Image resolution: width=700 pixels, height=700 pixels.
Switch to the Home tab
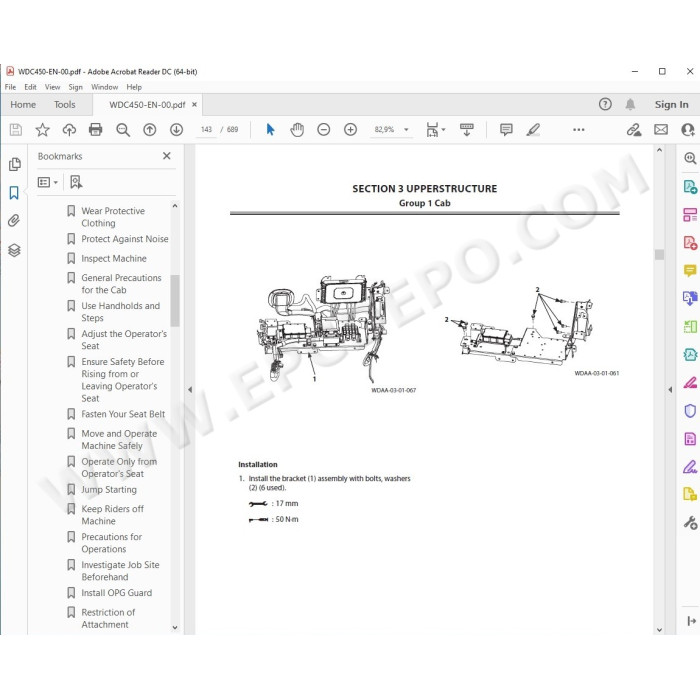[x=23, y=104]
